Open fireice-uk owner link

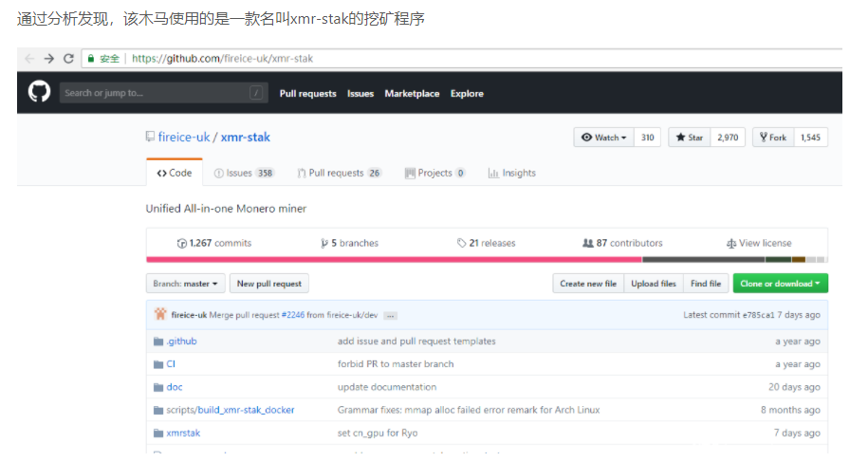(184, 137)
